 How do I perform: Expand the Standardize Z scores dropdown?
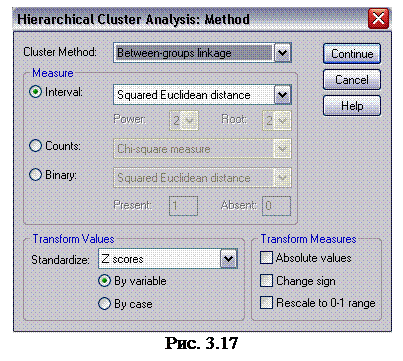click(229, 259)
